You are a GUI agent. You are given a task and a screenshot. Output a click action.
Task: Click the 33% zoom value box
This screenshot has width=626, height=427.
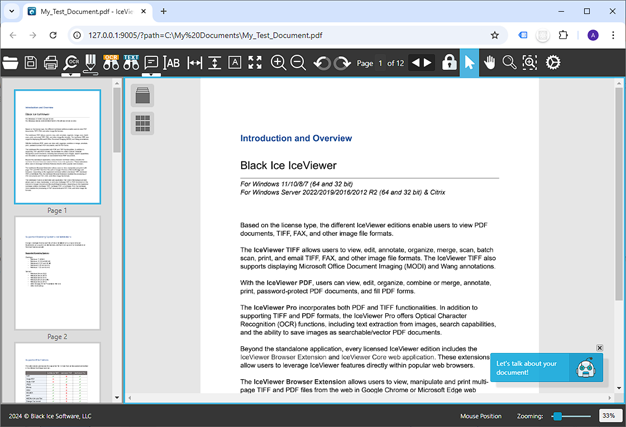[610, 416]
